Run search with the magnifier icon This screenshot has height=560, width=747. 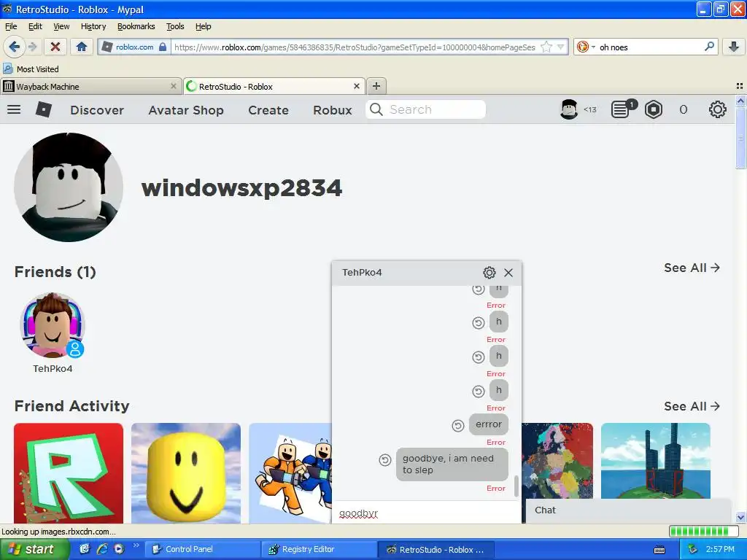point(709,47)
